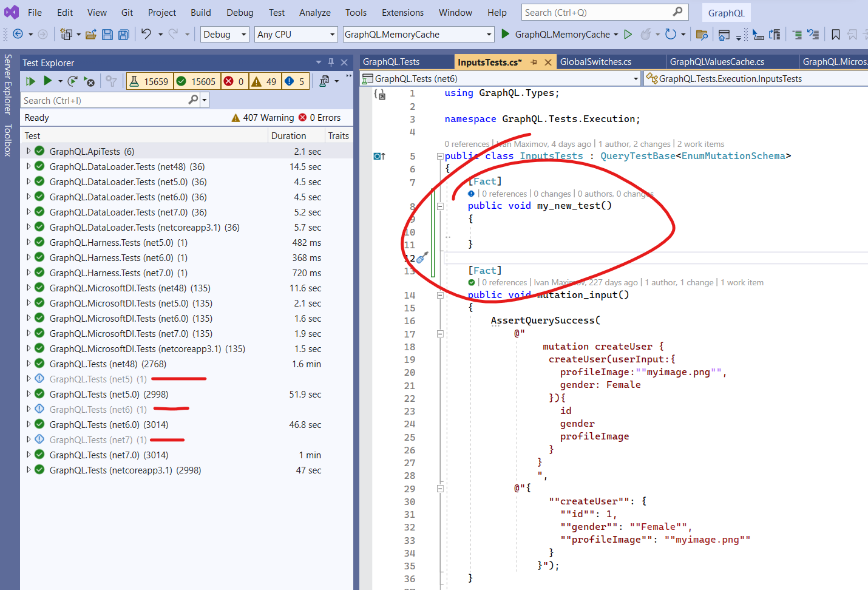Image resolution: width=868 pixels, height=590 pixels.
Task: Open the Toolbox side tab
Action: pyautogui.click(x=8, y=140)
